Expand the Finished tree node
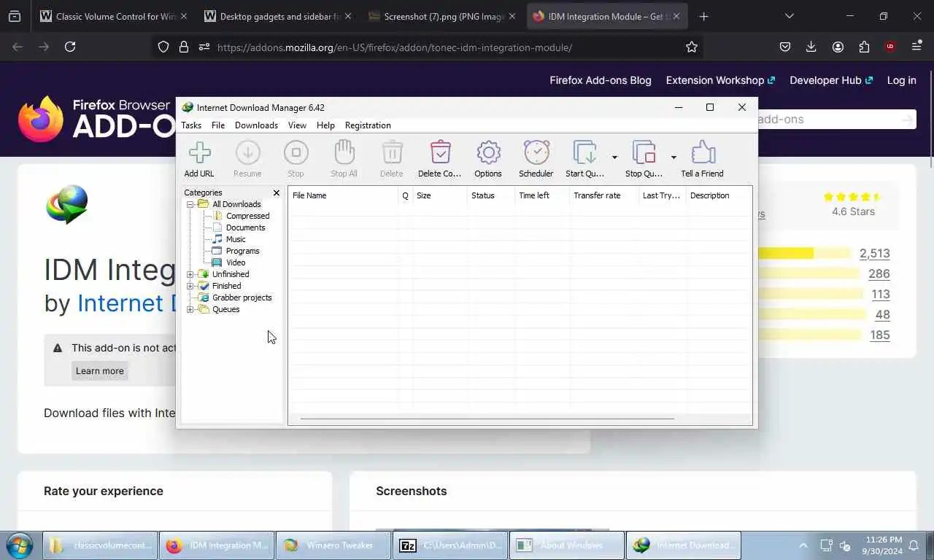Screen dimensions: 934x560 (x=190, y=286)
